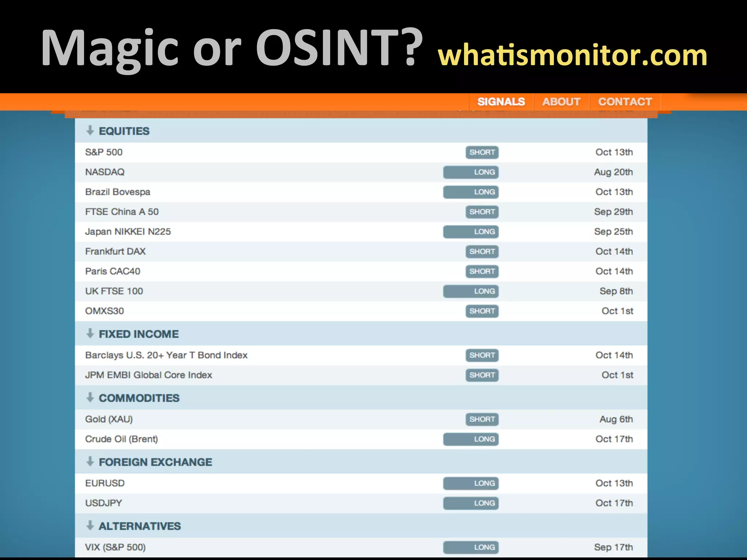Select Barclays U.S. 20+ Year T Bond Index

click(166, 355)
